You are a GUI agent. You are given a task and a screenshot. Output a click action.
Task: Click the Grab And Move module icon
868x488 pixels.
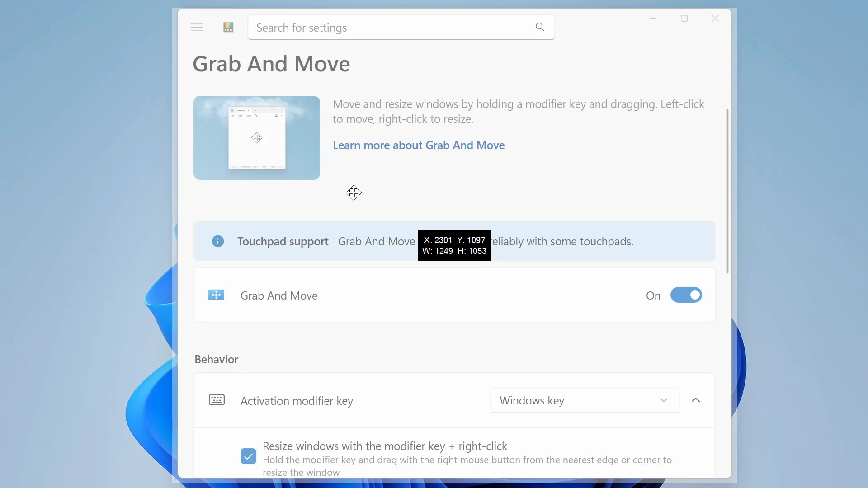coord(216,295)
